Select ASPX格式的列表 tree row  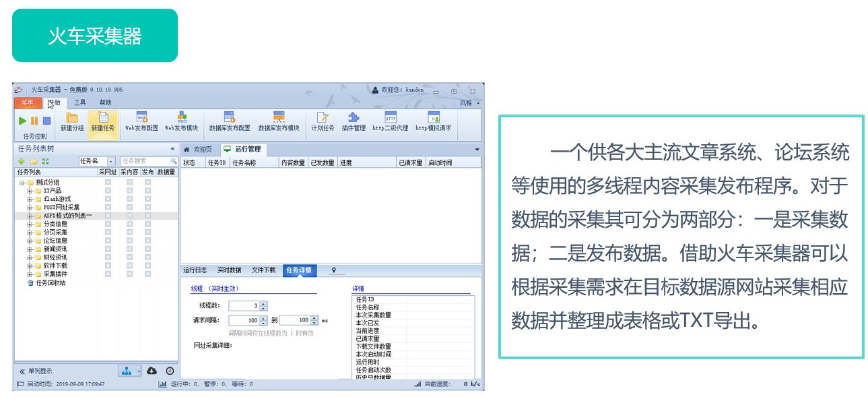tap(96, 216)
